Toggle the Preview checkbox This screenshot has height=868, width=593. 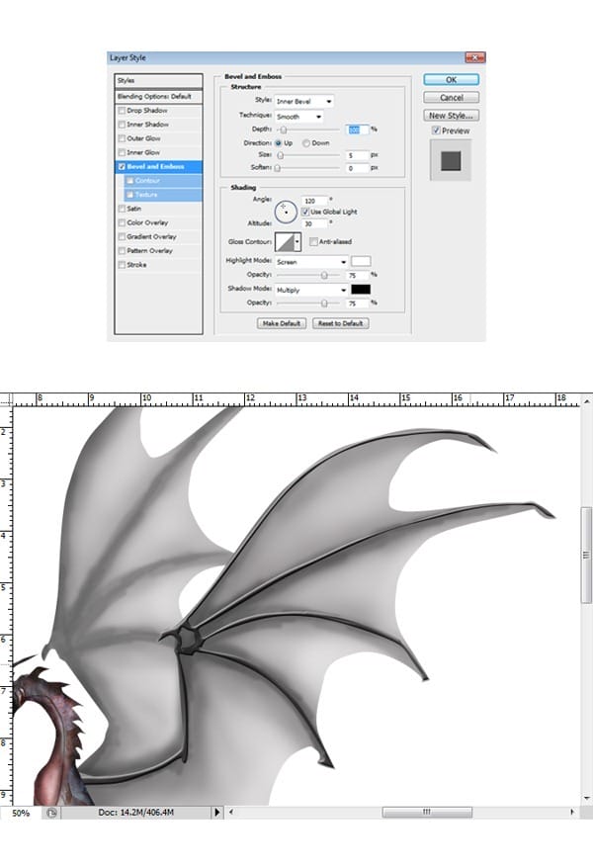click(x=436, y=130)
